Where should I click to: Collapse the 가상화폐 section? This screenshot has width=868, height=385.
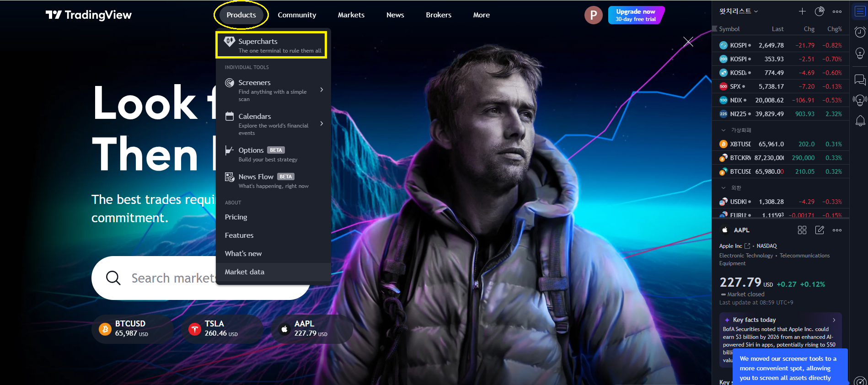coord(723,130)
